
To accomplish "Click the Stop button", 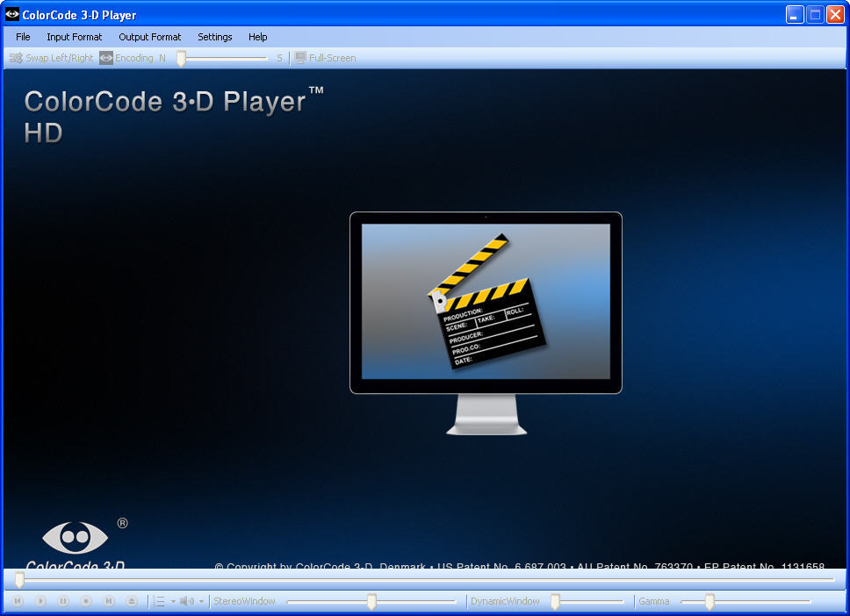I will (x=86, y=601).
